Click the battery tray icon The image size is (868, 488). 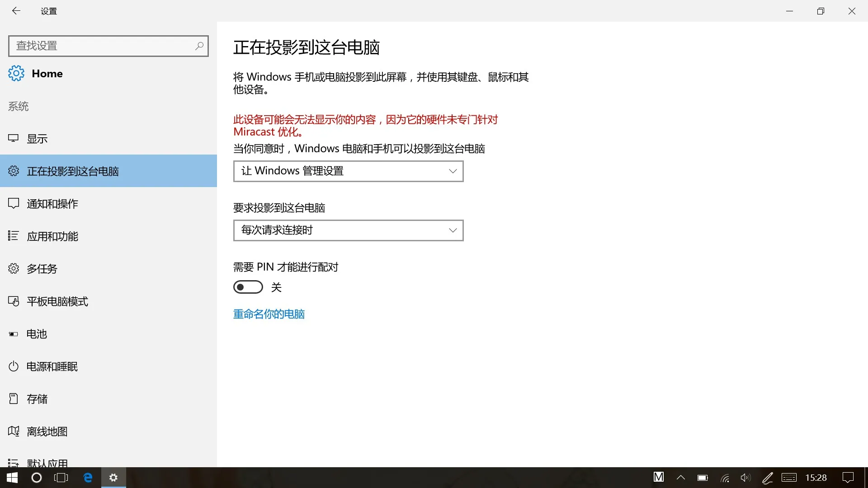tap(703, 478)
